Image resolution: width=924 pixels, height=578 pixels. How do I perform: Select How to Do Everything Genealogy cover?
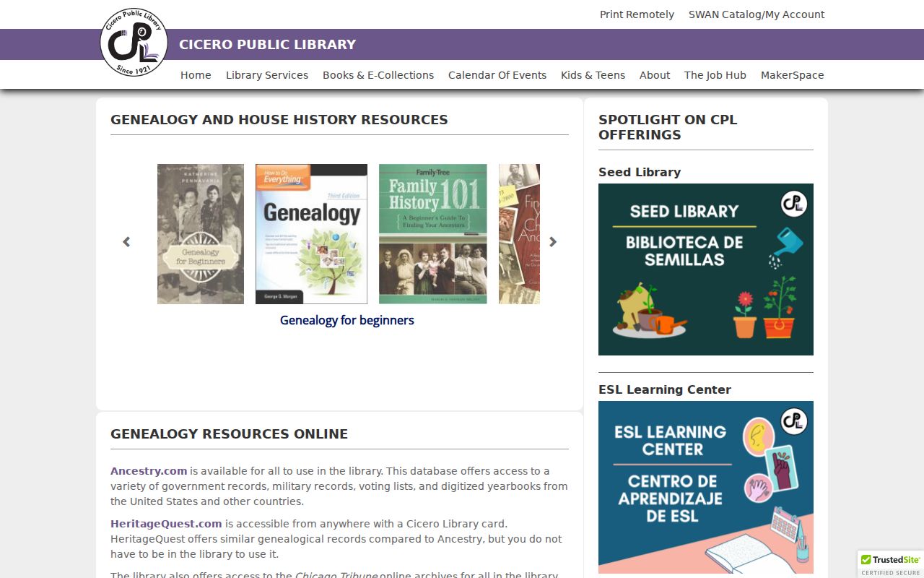coord(311,234)
